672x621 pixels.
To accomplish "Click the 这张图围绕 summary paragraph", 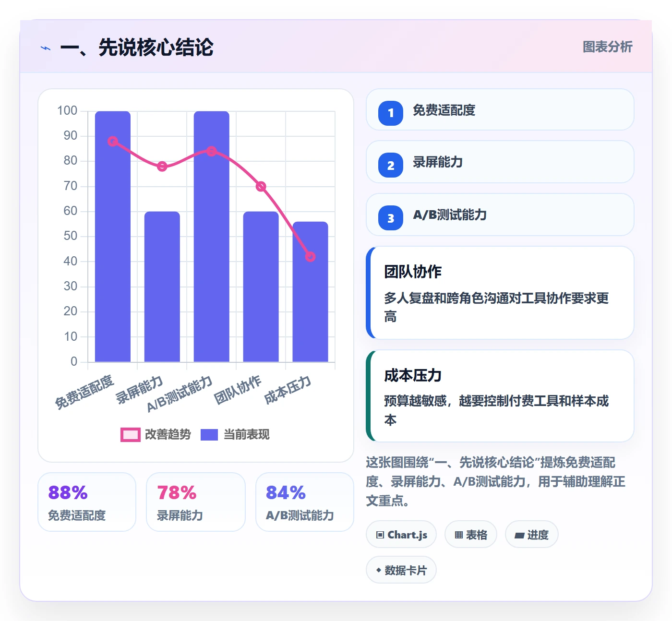I will click(x=496, y=481).
